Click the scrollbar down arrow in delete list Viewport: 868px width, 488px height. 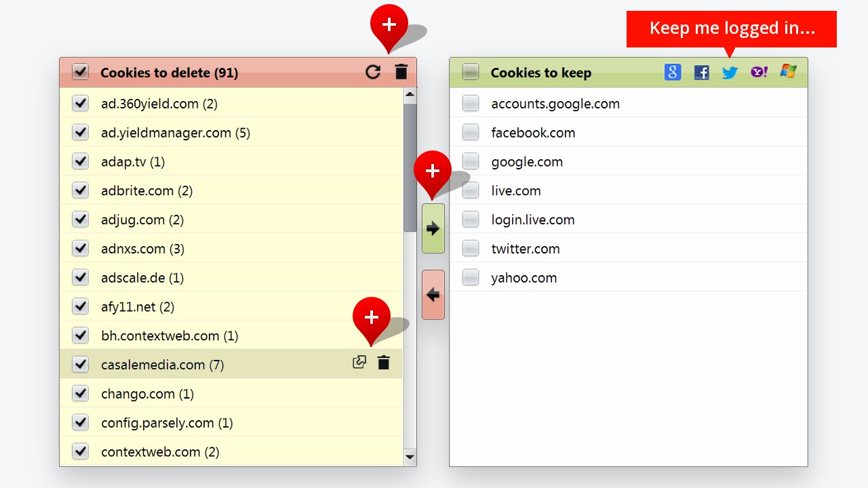click(410, 457)
